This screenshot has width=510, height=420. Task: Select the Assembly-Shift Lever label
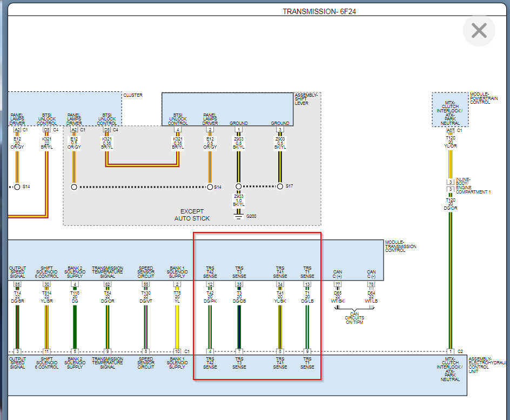point(306,99)
